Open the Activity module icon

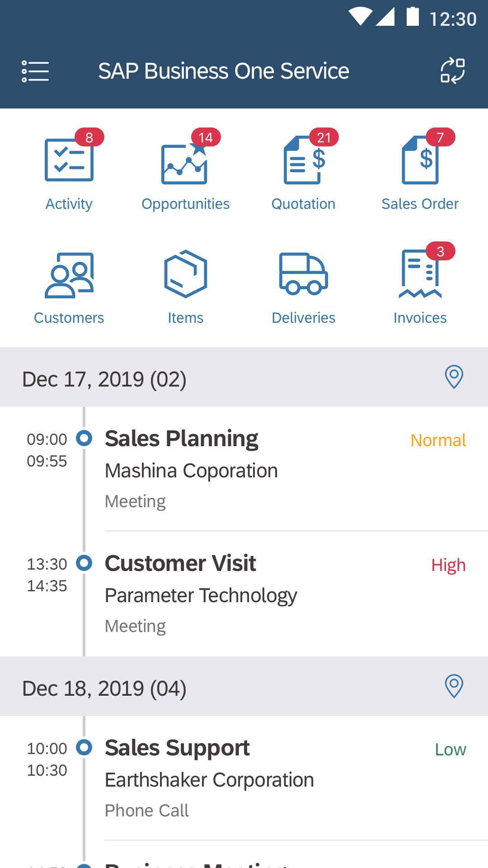[x=69, y=160]
